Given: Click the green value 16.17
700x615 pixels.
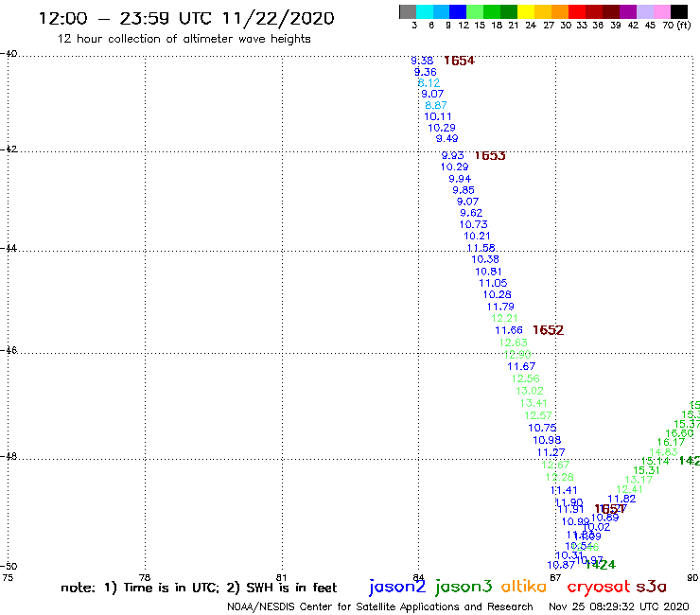Looking at the screenshot, I should 672,443.
